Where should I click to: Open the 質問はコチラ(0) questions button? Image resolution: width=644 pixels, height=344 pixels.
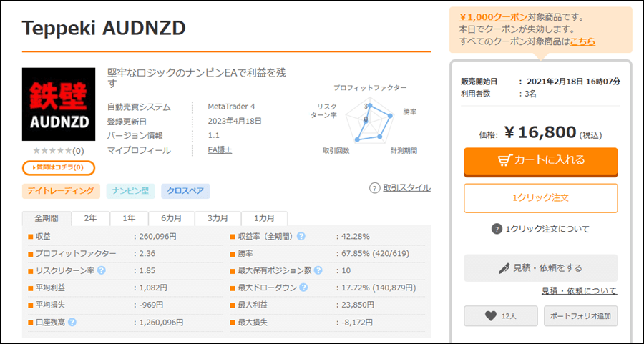pyautogui.click(x=59, y=167)
